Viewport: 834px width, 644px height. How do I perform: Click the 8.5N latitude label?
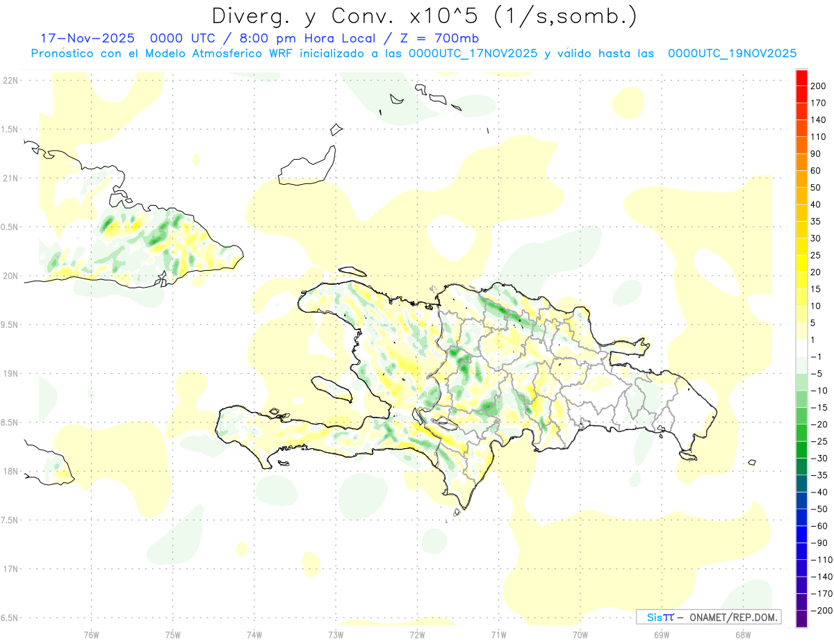10,422
